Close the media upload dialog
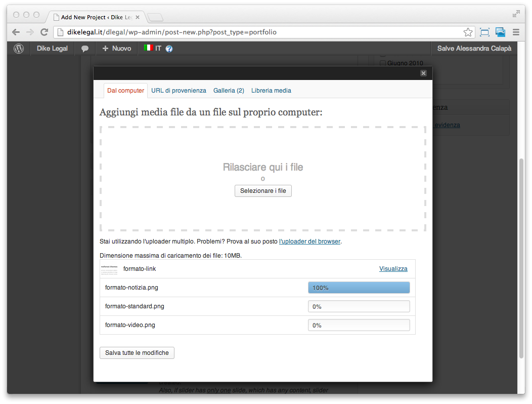 423,73
